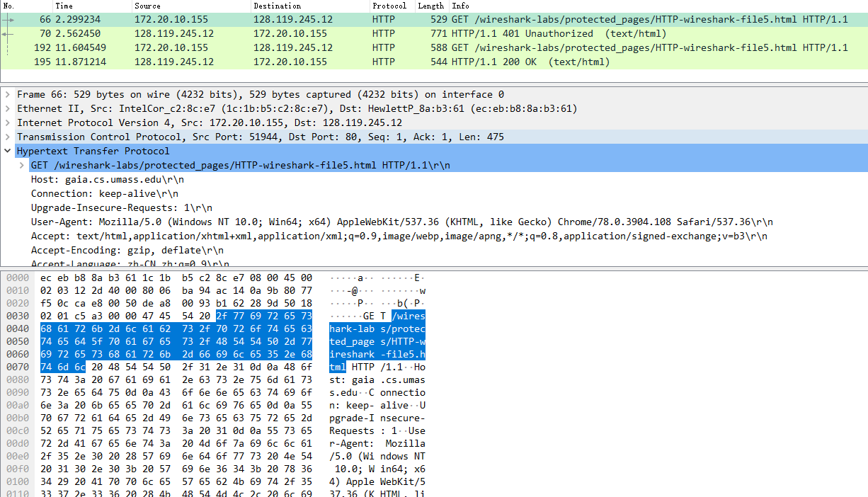Click the Length column header
868x497 pixels.
coord(432,6)
